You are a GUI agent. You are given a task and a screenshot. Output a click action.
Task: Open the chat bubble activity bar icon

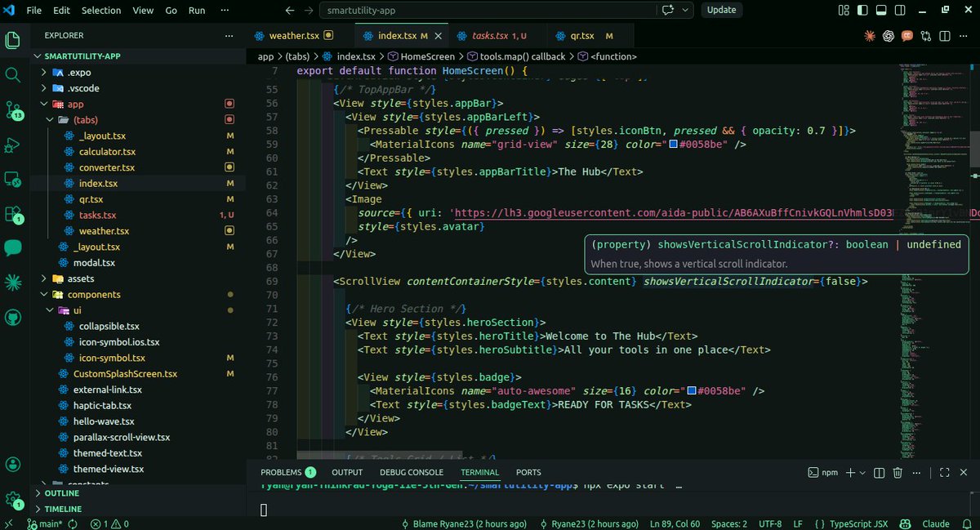[x=13, y=248]
